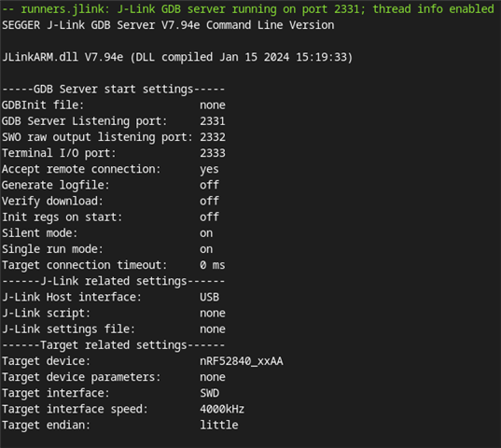Screen dimensions: 501x448
Task: Click J-Link Host interface USB value
Action: [209, 297]
